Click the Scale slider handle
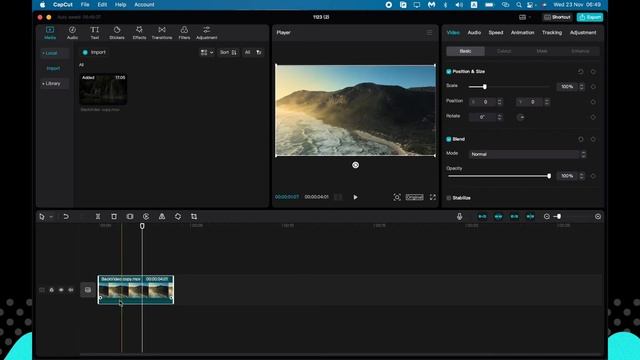 click(x=484, y=87)
